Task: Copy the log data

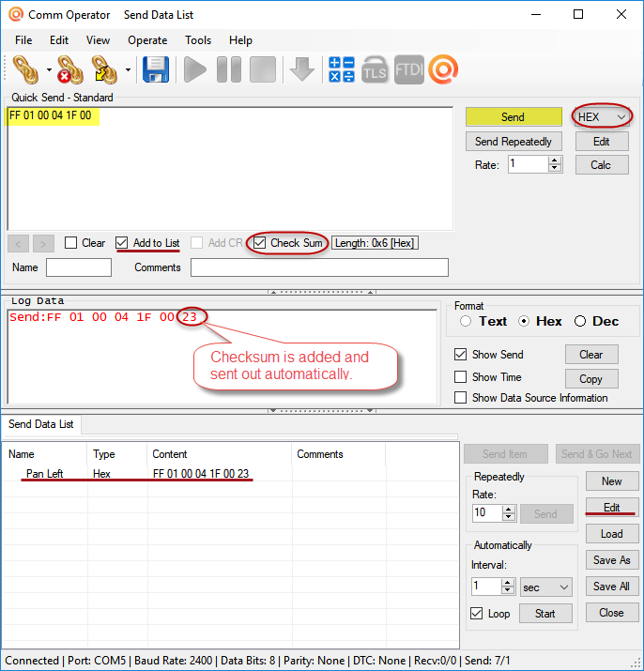Action: [591, 379]
